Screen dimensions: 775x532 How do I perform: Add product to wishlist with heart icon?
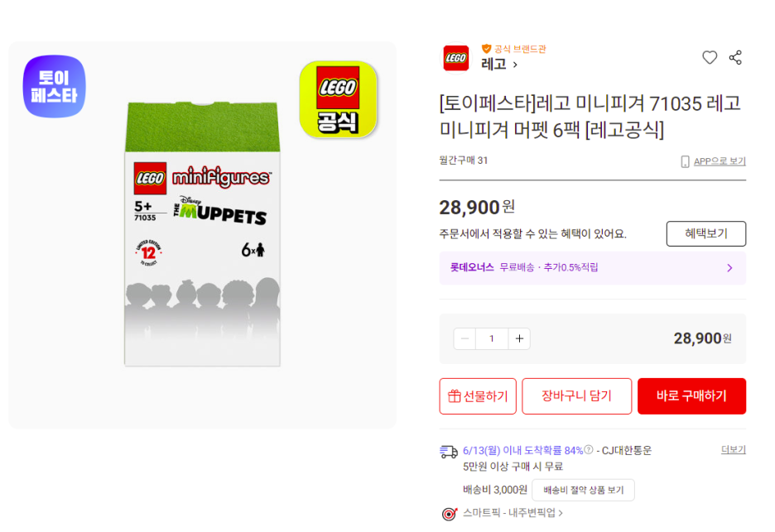(x=710, y=57)
